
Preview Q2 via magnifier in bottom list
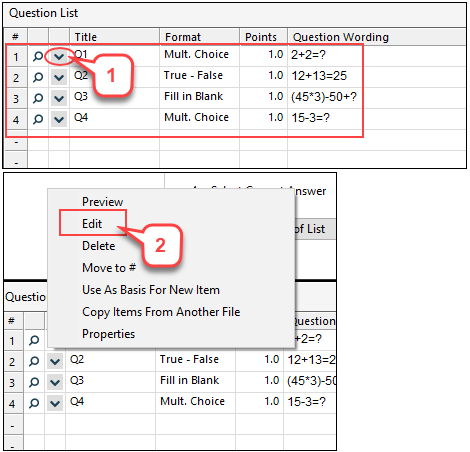pos(34,361)
